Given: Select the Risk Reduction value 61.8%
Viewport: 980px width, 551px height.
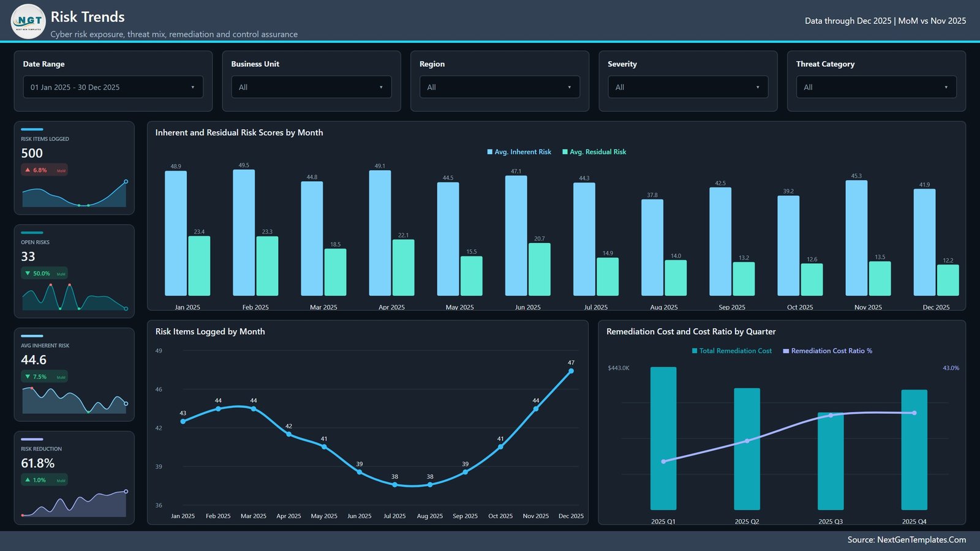Looking at the screenshot, I should pyautogui.click(x=38, y=463).
